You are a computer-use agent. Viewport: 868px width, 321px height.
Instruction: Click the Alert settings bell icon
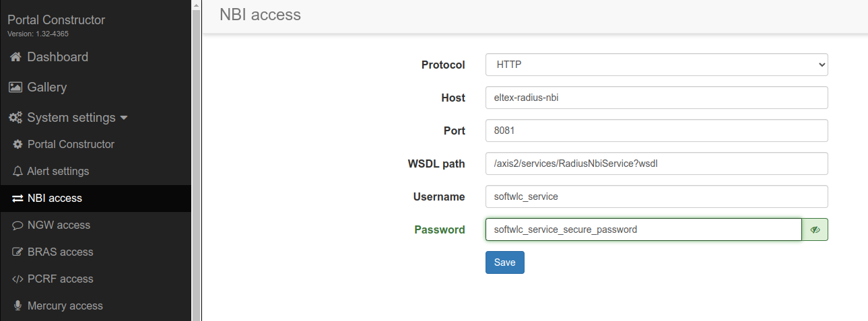point(18,172)
